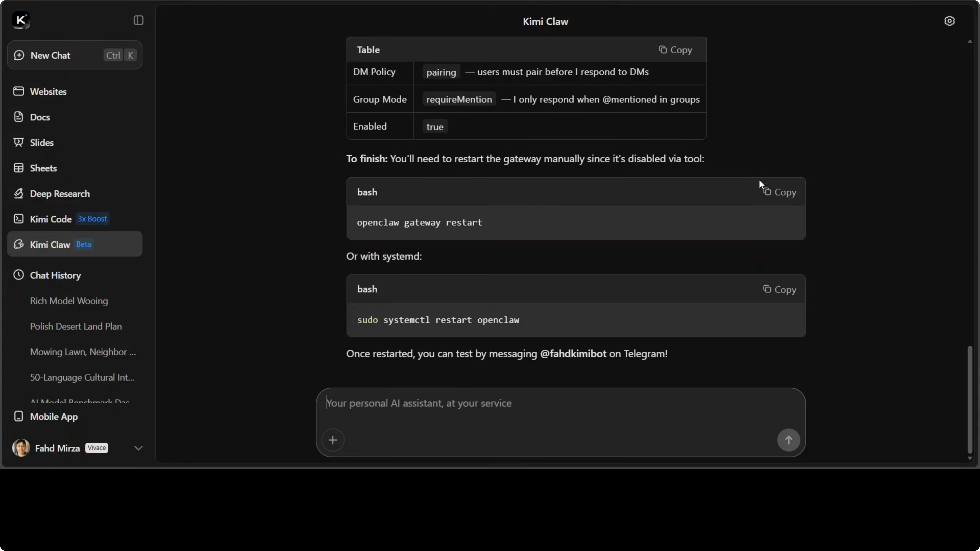The image size is (980, 551).
Task: Open Rich Model Wooing chat
Action: point(69,301)
